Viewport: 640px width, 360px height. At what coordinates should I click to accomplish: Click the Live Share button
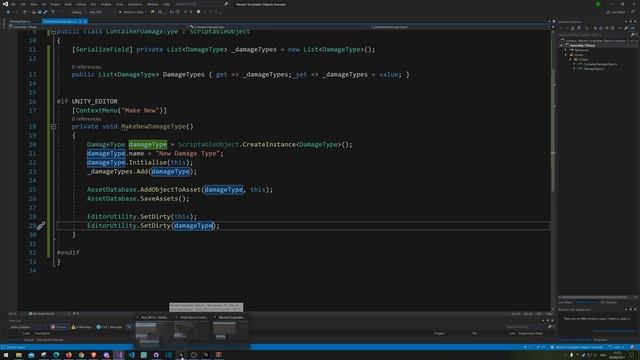tap(616, 12)
